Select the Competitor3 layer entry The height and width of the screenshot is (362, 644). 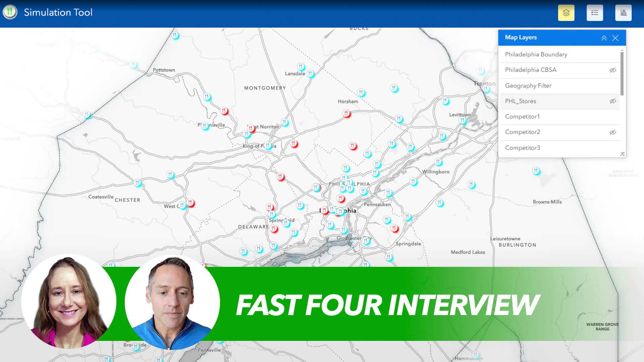[522, 147]
